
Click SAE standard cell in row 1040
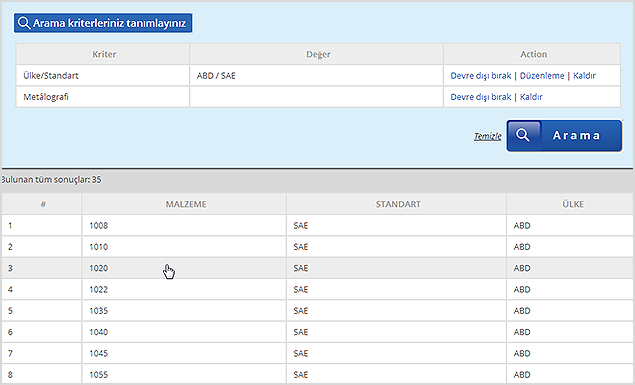[396, 332]
